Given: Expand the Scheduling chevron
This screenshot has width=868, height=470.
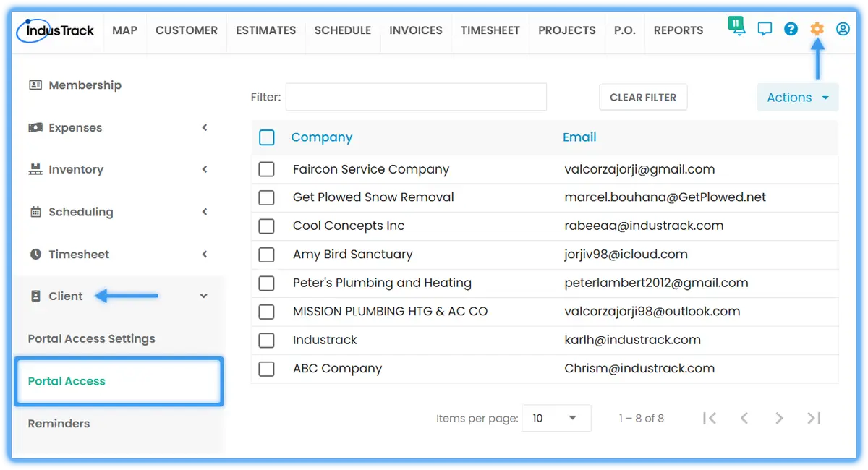Looking at the screenshot, I should pyautogui.click(x=205, y=212).
